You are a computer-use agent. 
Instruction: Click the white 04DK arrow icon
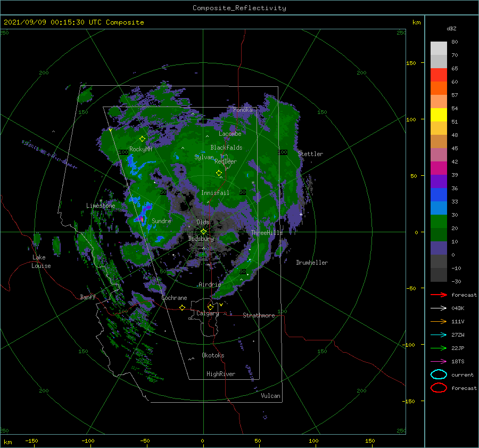[439, 308]
